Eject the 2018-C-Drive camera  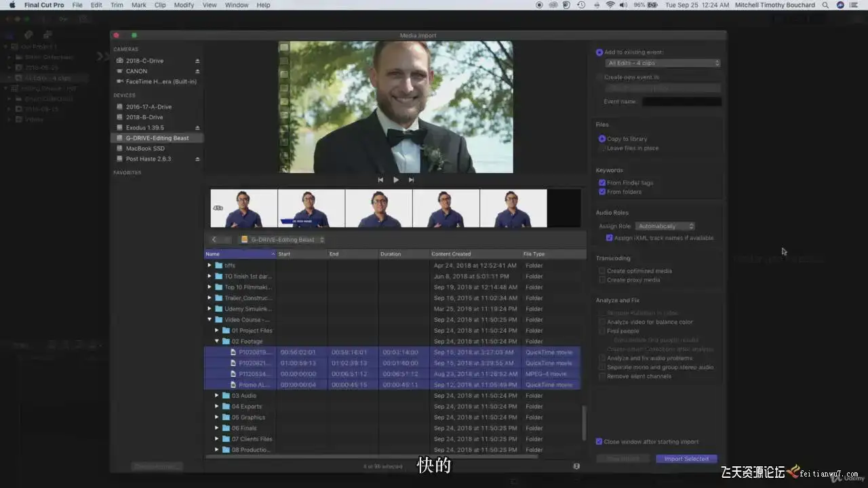coord(197,60)
